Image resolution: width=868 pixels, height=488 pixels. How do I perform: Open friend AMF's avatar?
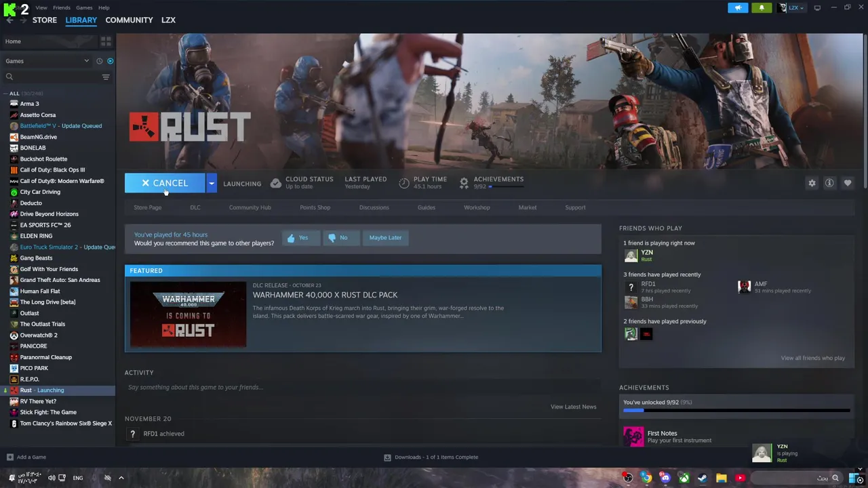coord(744,287)
